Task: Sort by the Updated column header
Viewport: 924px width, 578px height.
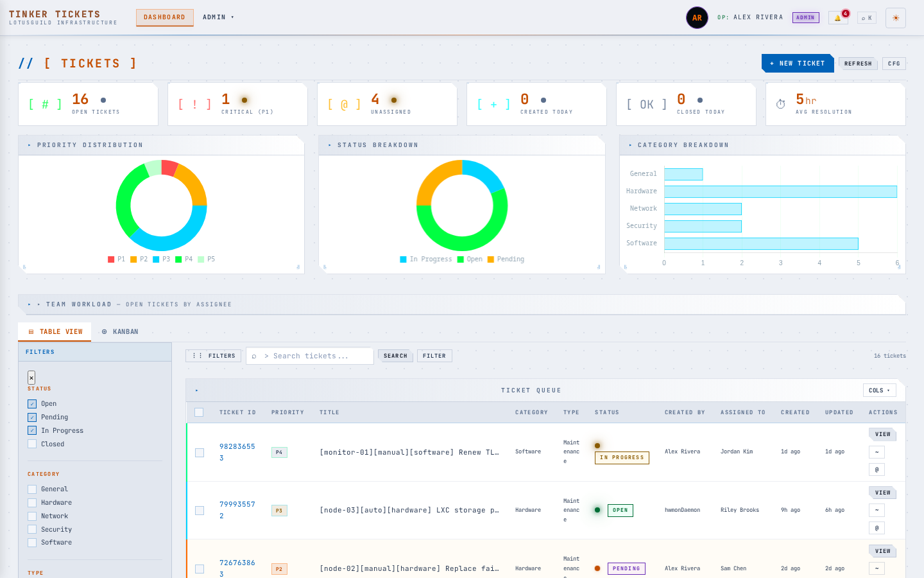Action: 839,412
